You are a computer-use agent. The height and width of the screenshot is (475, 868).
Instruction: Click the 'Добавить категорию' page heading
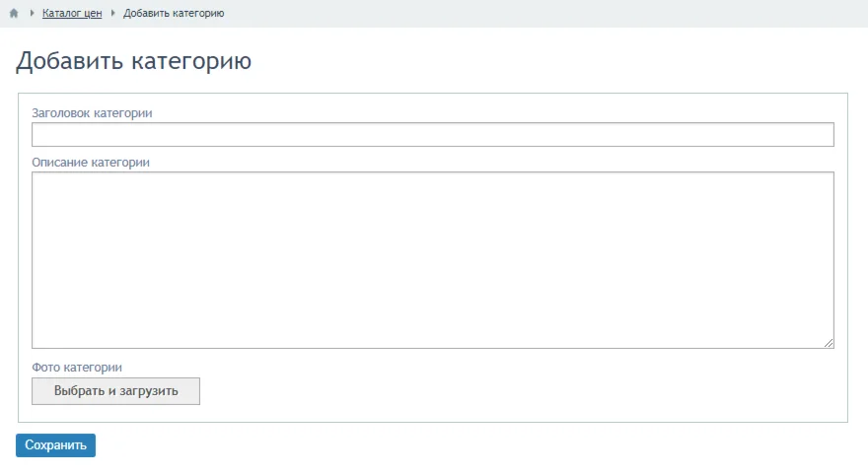click(x=133, y=61)
